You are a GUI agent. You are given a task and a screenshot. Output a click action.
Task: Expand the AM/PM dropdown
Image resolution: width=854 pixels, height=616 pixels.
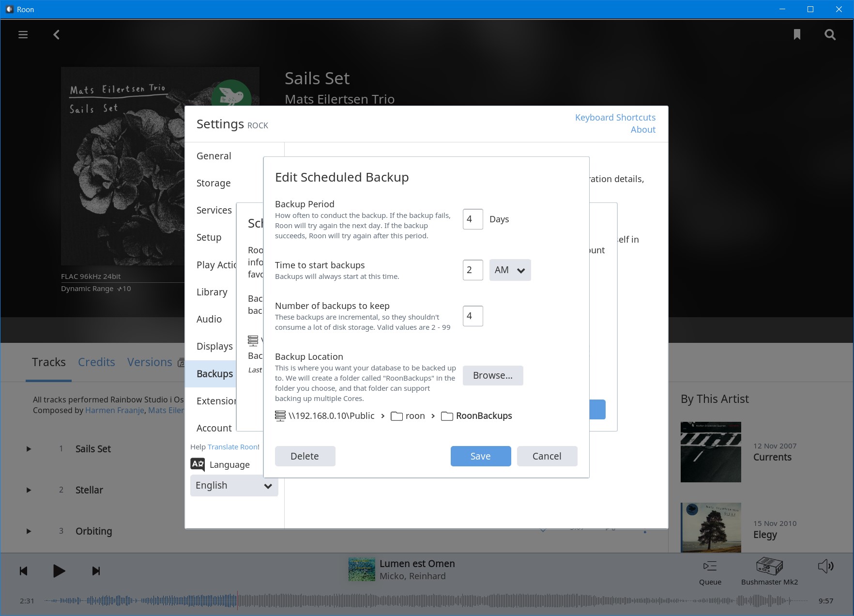point(510,270)
